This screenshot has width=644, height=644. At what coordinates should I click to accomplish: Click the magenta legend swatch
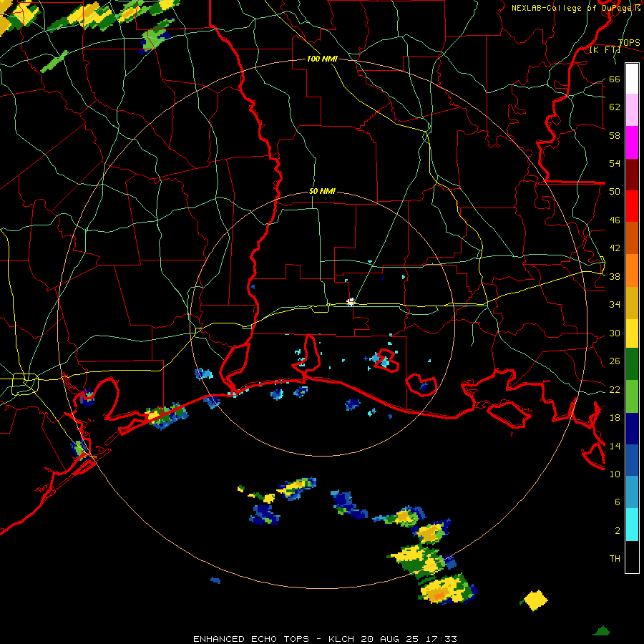click(632, 142)
